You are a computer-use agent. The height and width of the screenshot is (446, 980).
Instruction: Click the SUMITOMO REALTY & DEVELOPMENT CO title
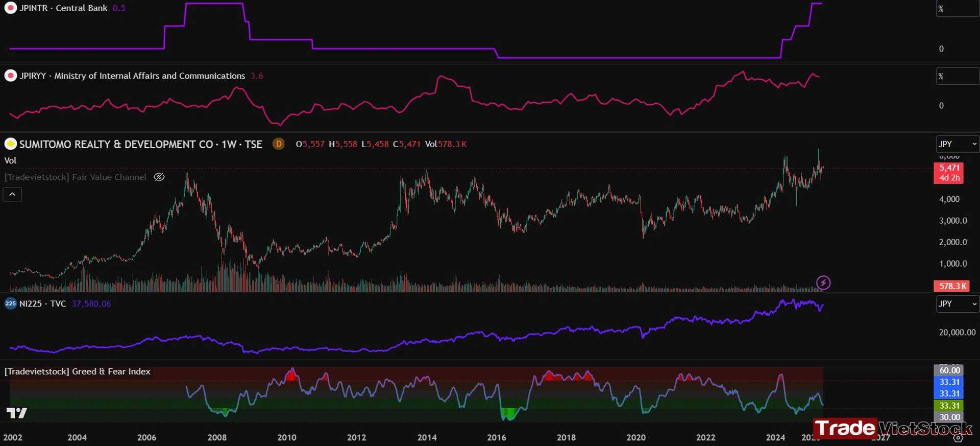tap(116, 144)
